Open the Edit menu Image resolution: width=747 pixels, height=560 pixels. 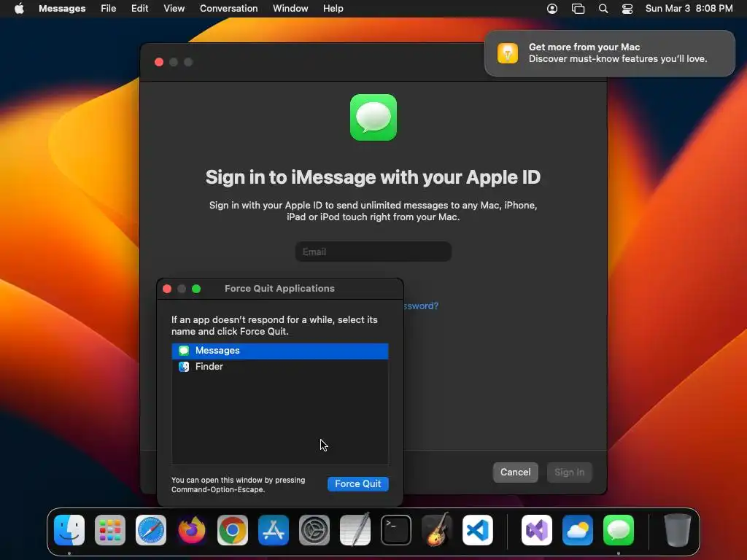139,9
